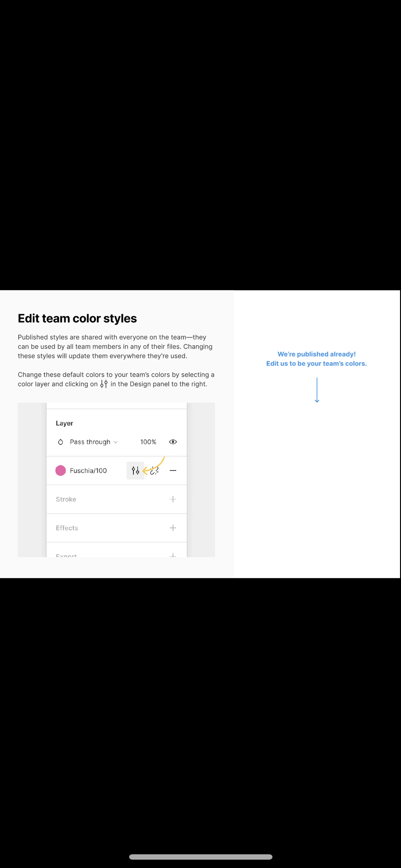Viewport: 401px width, 868px height.
Task: Click the Layer section heading
Action: tap(64, 423)
